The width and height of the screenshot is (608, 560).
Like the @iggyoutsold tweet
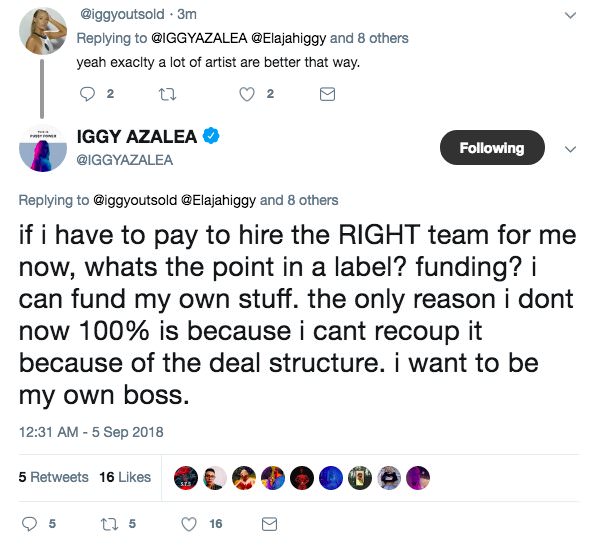(x=247, y=94)
